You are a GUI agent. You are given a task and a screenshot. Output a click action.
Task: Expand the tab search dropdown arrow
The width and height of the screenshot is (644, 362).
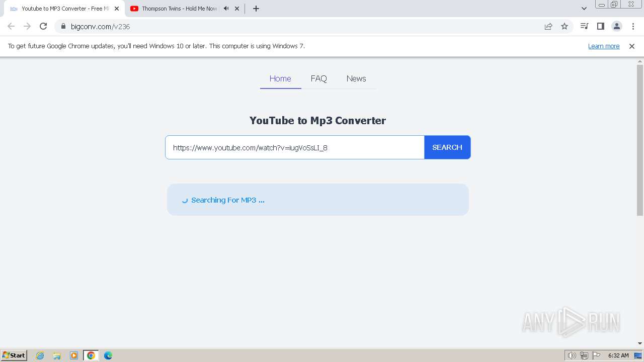coord(584,9)
